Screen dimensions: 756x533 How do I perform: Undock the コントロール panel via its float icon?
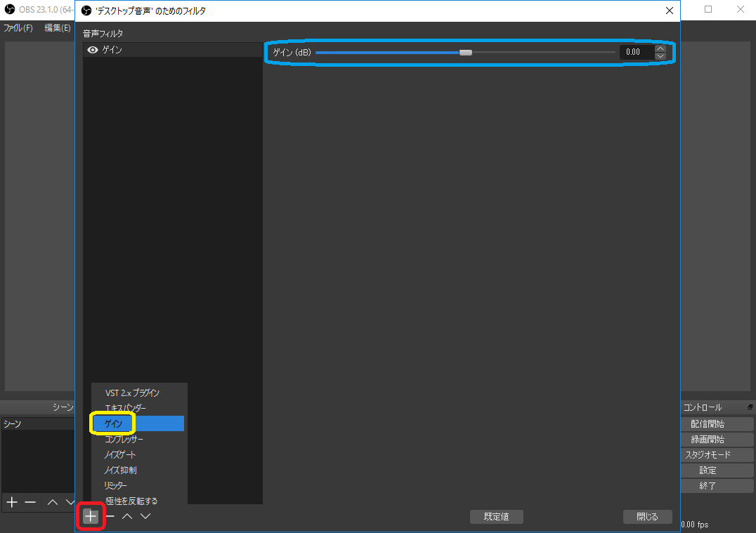(750, 407)
